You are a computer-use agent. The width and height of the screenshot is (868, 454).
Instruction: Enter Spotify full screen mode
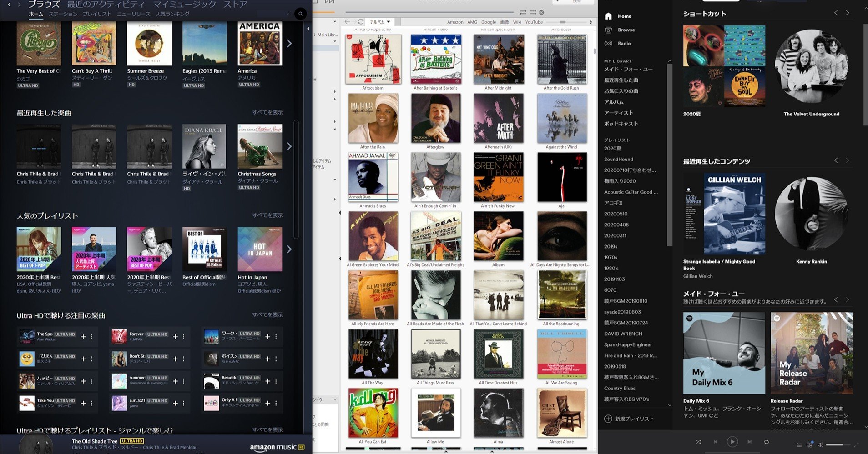(857, 444)
